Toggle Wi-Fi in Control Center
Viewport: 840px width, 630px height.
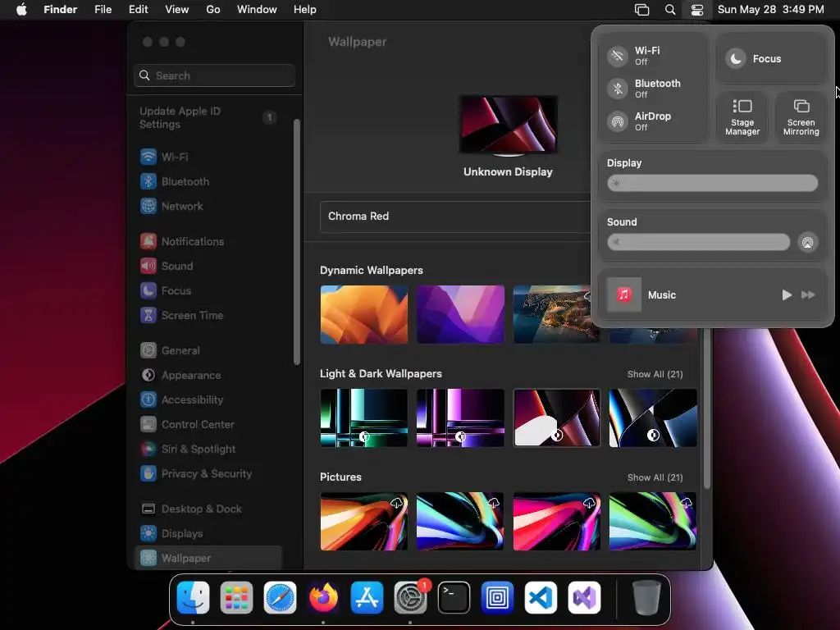617,56
